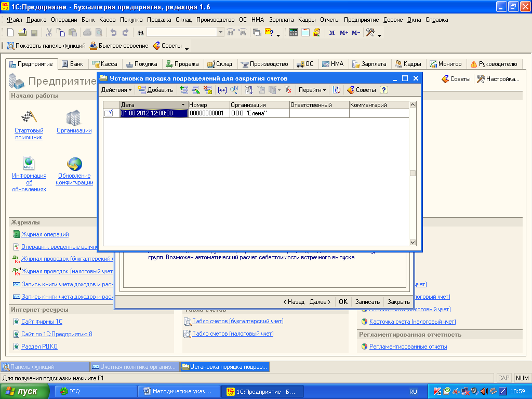
Task: Open the Calculator icon in main toolbar
Action: coord(294,33)
